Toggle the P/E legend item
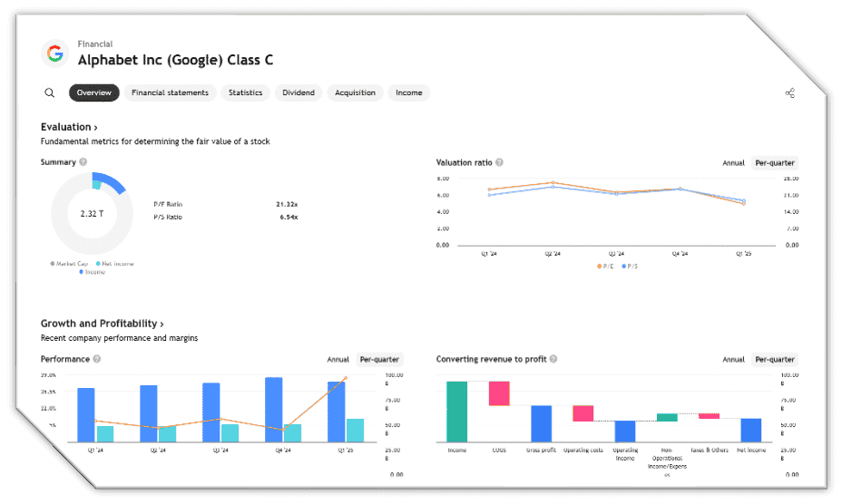 [605, 267]
